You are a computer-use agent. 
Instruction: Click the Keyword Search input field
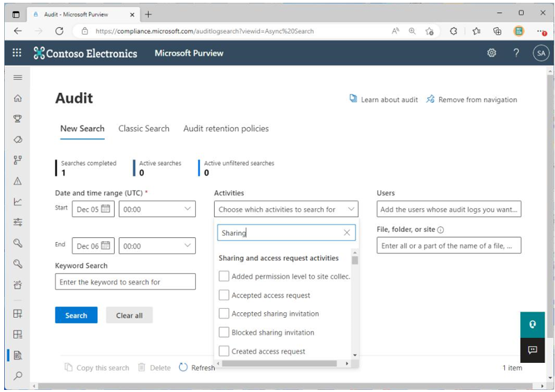(x=125, y=282)
